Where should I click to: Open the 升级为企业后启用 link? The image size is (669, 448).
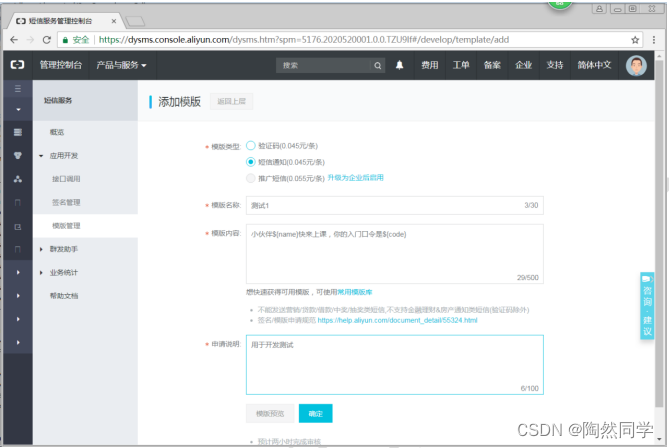pyautogui.click(x=355, y=178)
